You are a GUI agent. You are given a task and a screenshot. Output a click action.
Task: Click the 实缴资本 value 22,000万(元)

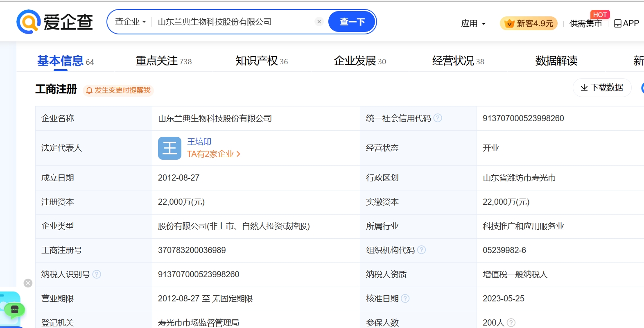pyautogui.click(x=506, y=202)
